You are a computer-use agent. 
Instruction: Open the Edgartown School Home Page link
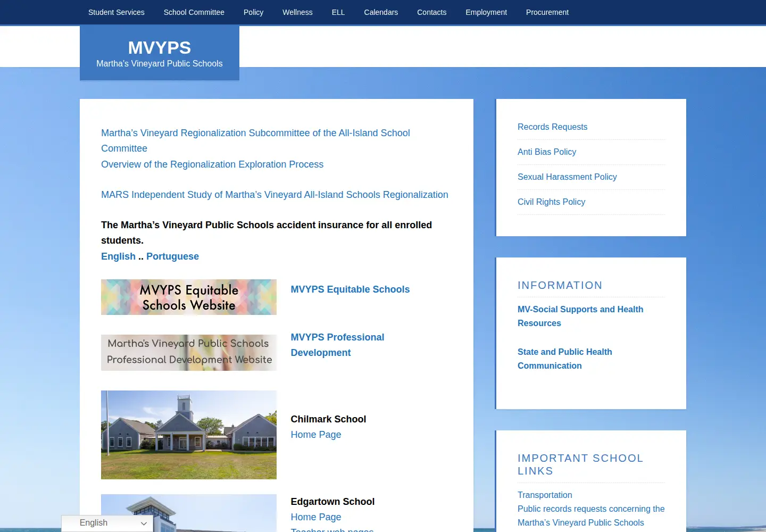pyautogui.click(x=316, y=517)
